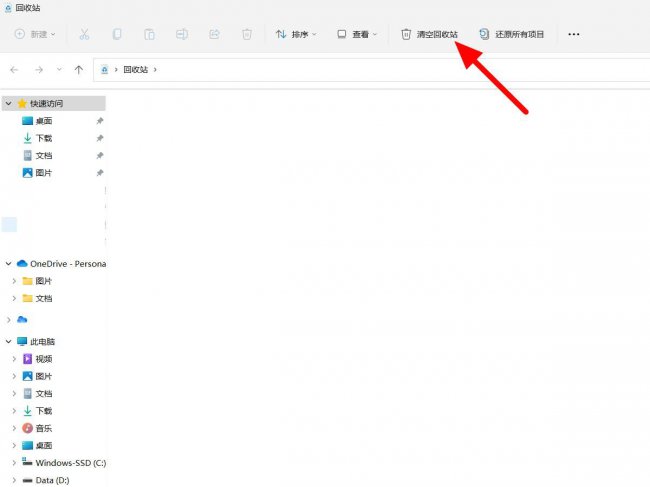Expand Windows-SSD (C:) drive
Screen dimensions: 650x487
pyautogui.click(x=14, y=463)
